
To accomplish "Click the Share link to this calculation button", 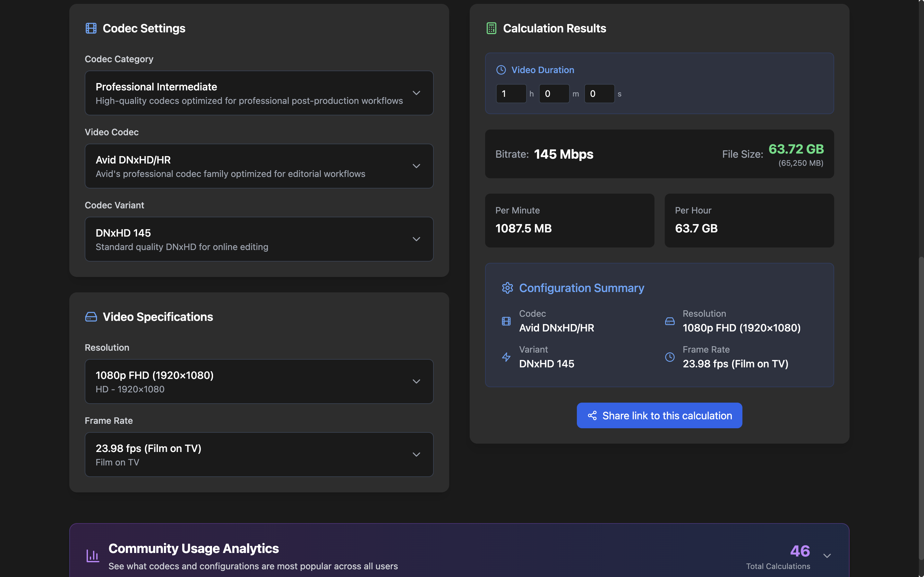I will (x=659, y=415).
